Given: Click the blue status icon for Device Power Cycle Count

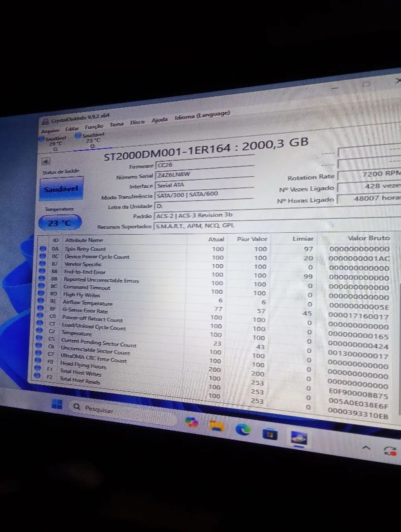Looking at the screenshot, I should (x=42, y=256).
